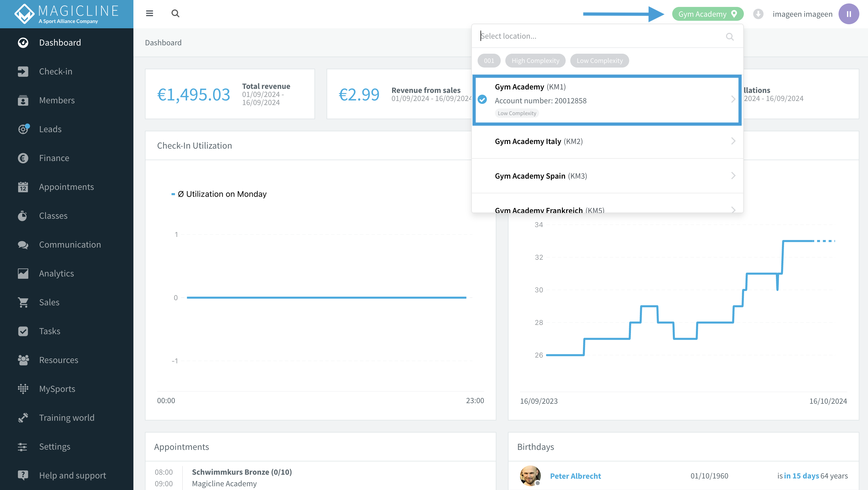The image size is (868, 490).
Task: Select the Gym Academy Spain location
Action: click(x=607, y=176)
